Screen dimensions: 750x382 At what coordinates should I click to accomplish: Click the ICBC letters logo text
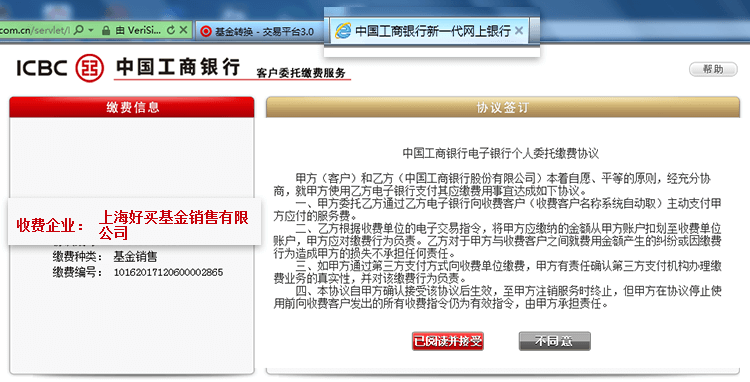[x=42, y=68]
